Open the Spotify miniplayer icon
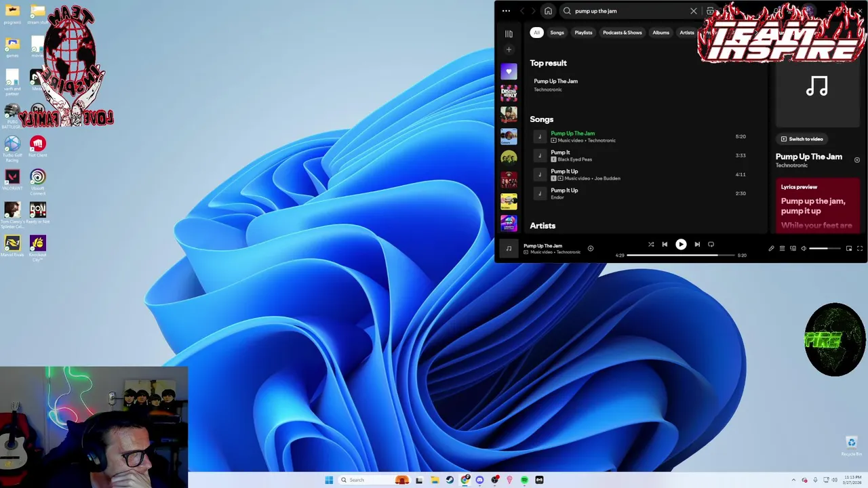868x488 pixels. (x=849, y=249)
